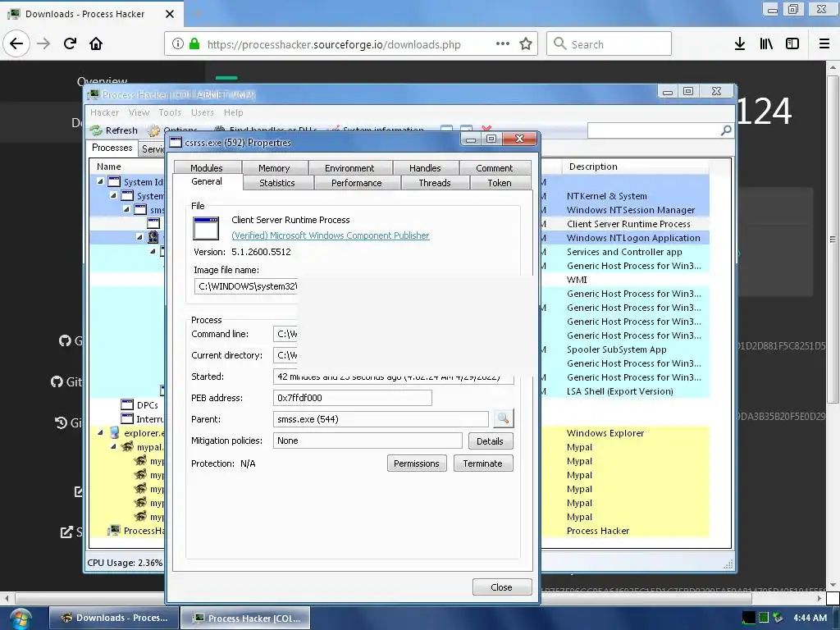Click the Permissions button
This screenshot has height=630, width=840.
point(416,463)
